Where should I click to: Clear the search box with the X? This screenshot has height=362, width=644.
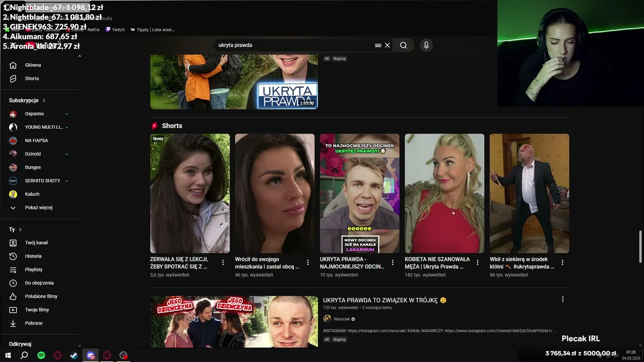(387, 45)
